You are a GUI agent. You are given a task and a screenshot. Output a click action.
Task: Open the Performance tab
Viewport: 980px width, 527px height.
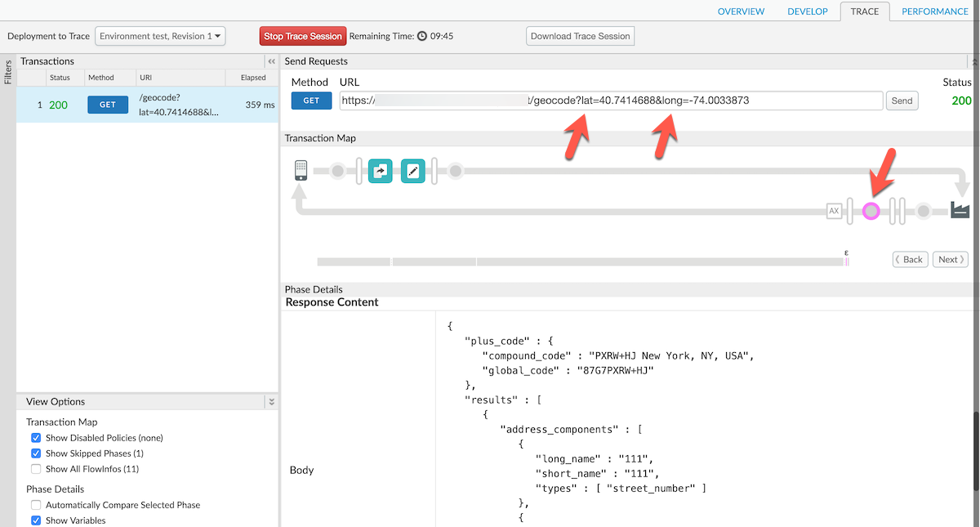[x=935, y=11]
